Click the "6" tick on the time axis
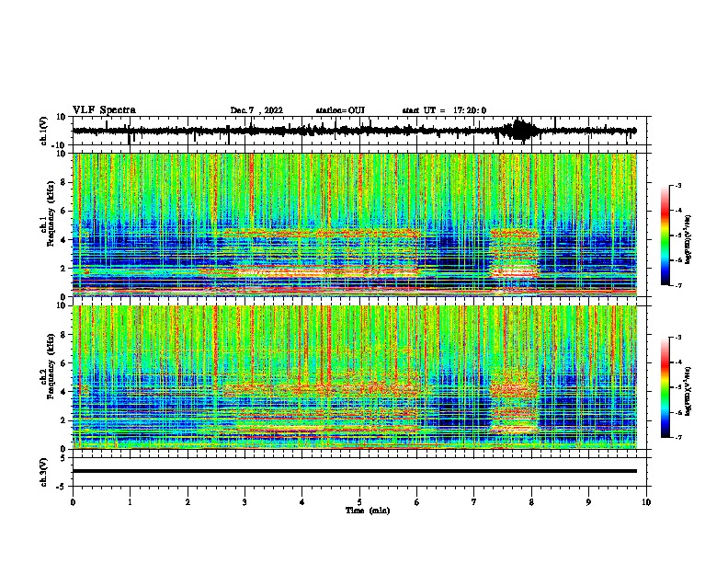 pos(416,502)
